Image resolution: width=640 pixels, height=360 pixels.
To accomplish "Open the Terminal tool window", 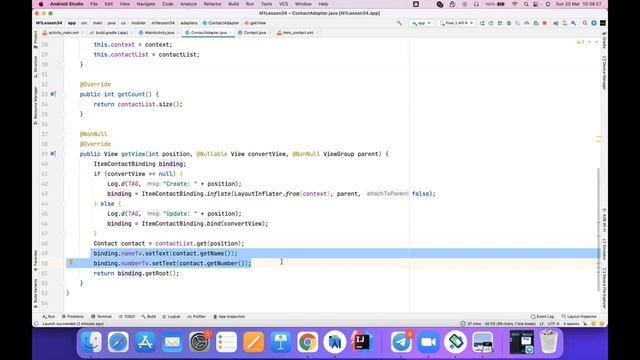I will point(101,317).
